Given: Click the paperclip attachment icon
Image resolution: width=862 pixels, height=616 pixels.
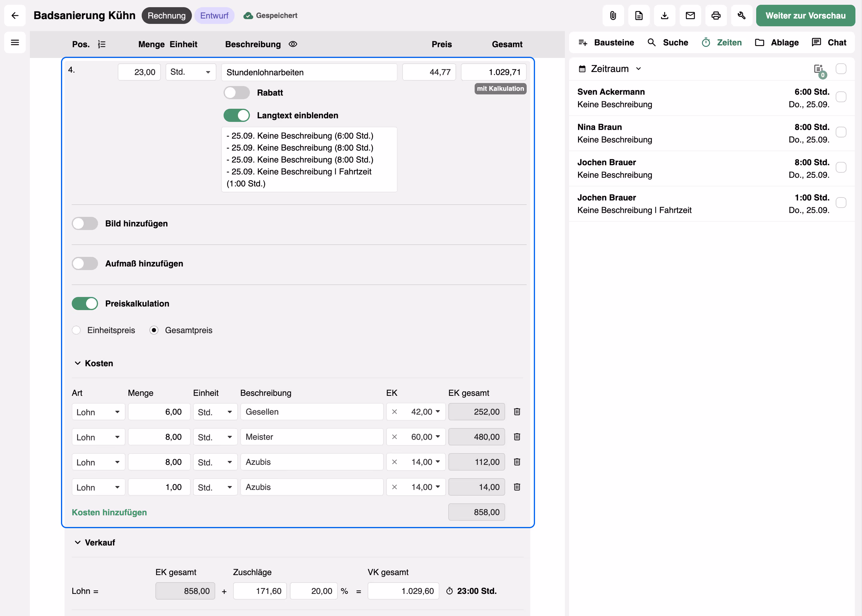Looking at the screenshot, I should tap(613, 16).
